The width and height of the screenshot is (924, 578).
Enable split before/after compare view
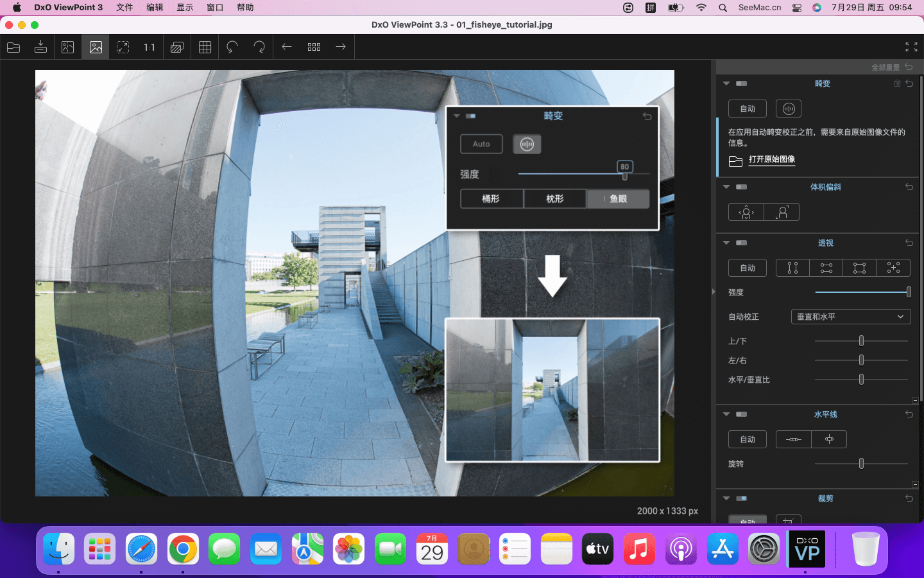[68, 47]
